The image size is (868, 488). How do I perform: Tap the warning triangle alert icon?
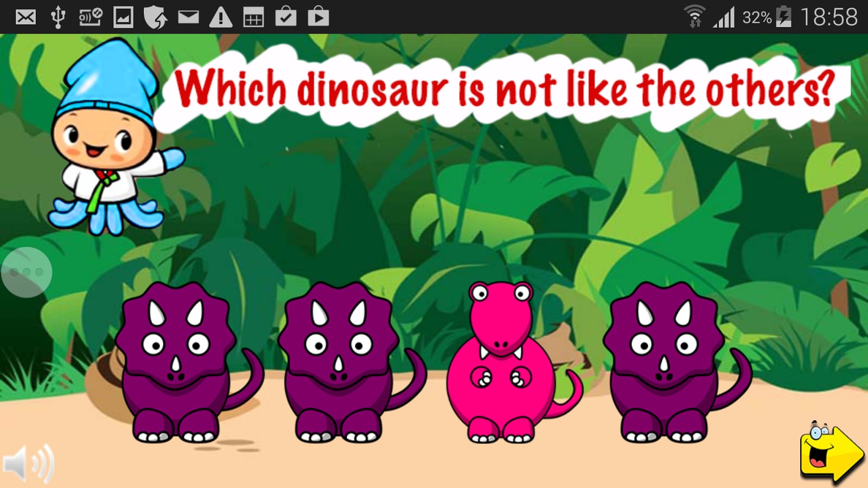pyautogui.click(x=221, y=17)
